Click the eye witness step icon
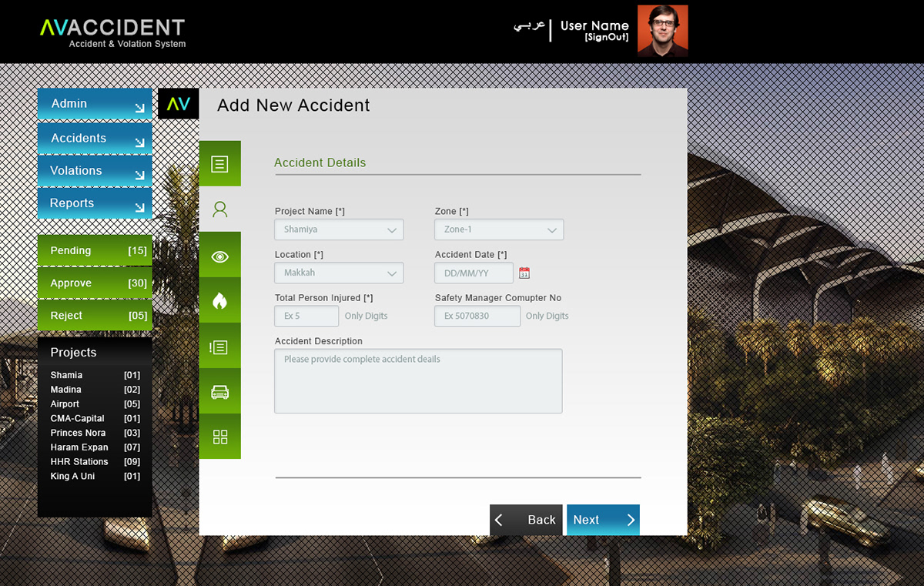This screenshot has height=586, width=924. (219, 256)
